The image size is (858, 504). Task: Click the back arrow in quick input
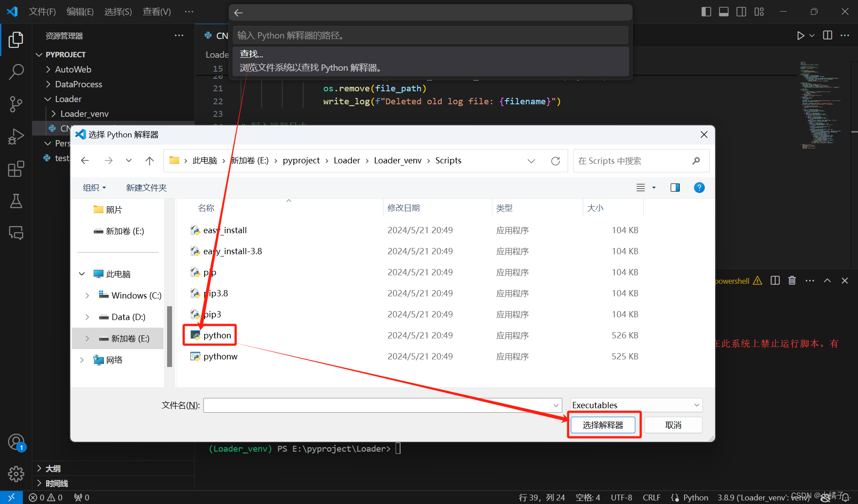[238, 13]
